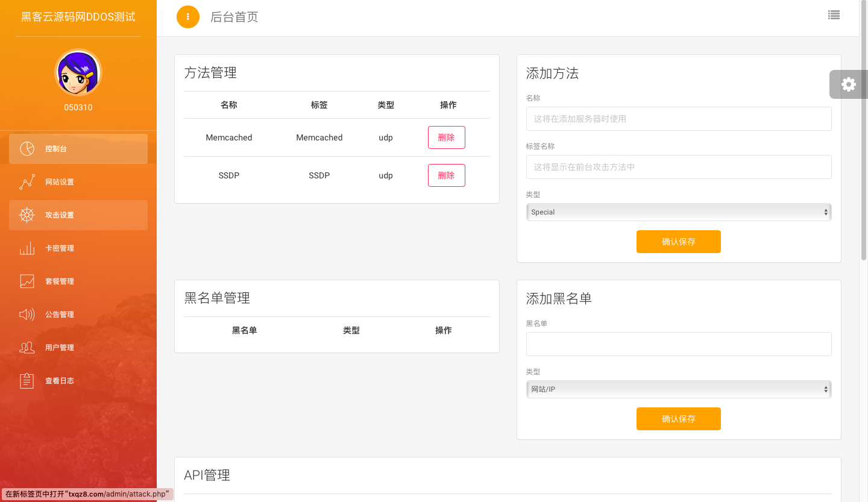Click the 黑名单 text input field
The image size is (868, 502).
678,344
